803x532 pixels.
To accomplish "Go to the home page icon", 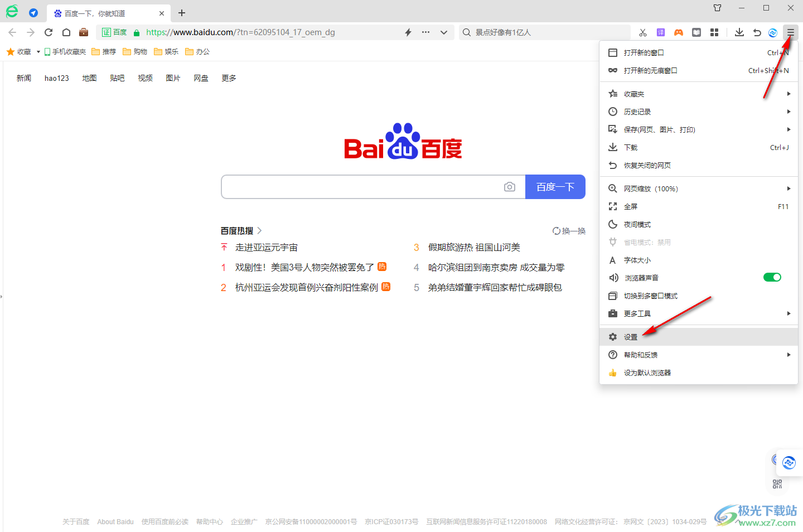I will click(66, 32).
